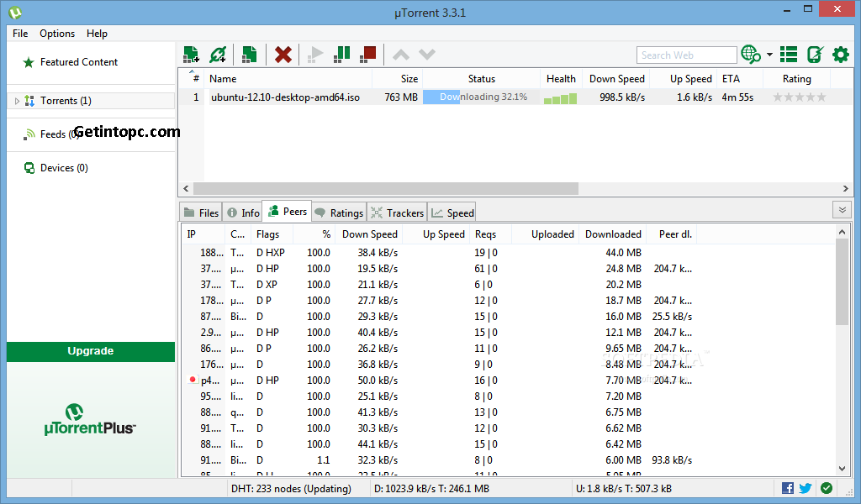Select Torrents (1) in sidebar
Screen dimensions: 861x504
[66, 101]
